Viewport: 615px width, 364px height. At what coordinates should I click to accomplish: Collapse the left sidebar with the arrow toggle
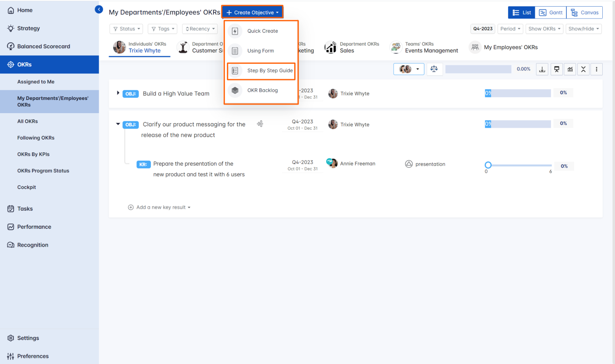(x=99, y=9)
